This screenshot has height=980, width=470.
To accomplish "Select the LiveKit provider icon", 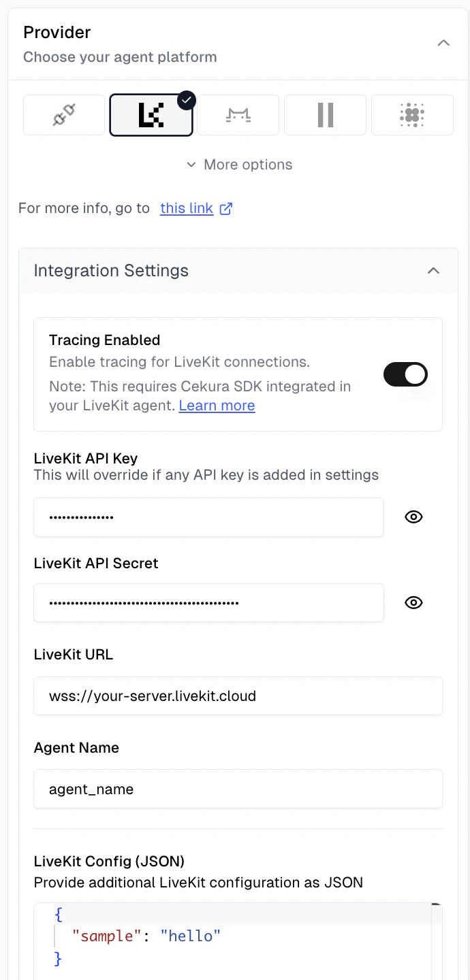I will (151, 114).
